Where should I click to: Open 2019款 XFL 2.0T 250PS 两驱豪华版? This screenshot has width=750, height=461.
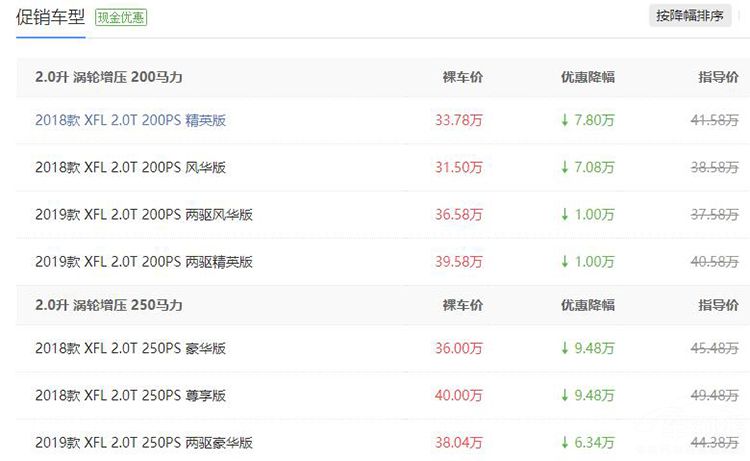[143, 443]
